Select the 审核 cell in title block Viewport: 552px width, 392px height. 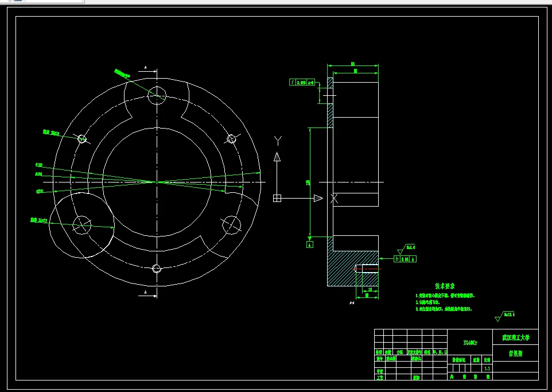[379, 371]
